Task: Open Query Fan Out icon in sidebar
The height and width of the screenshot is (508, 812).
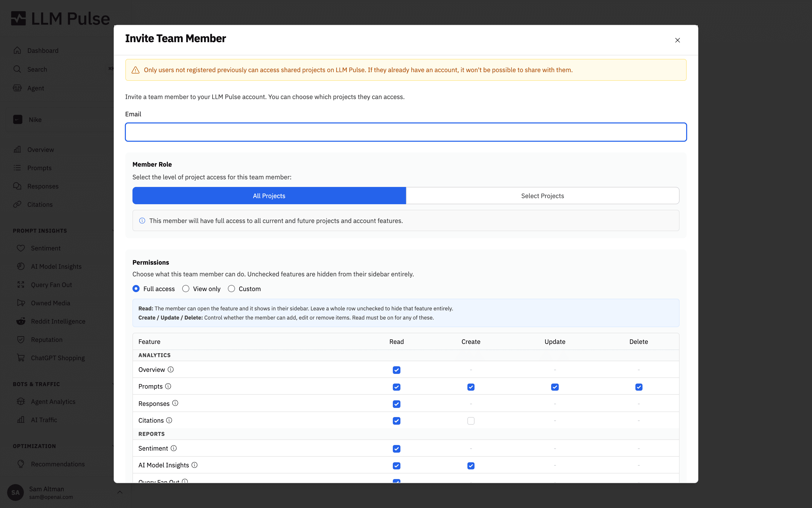Action: click(x=21, y=284)
